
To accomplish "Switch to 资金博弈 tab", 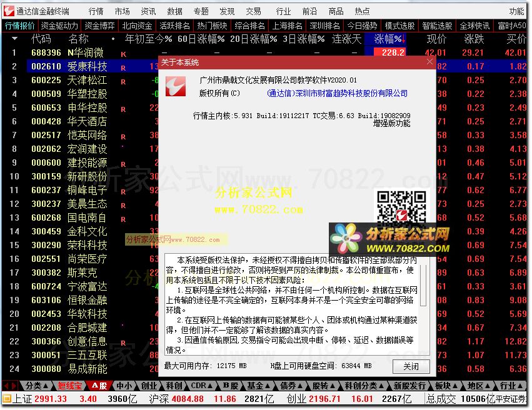I will [x=99, y=26].
